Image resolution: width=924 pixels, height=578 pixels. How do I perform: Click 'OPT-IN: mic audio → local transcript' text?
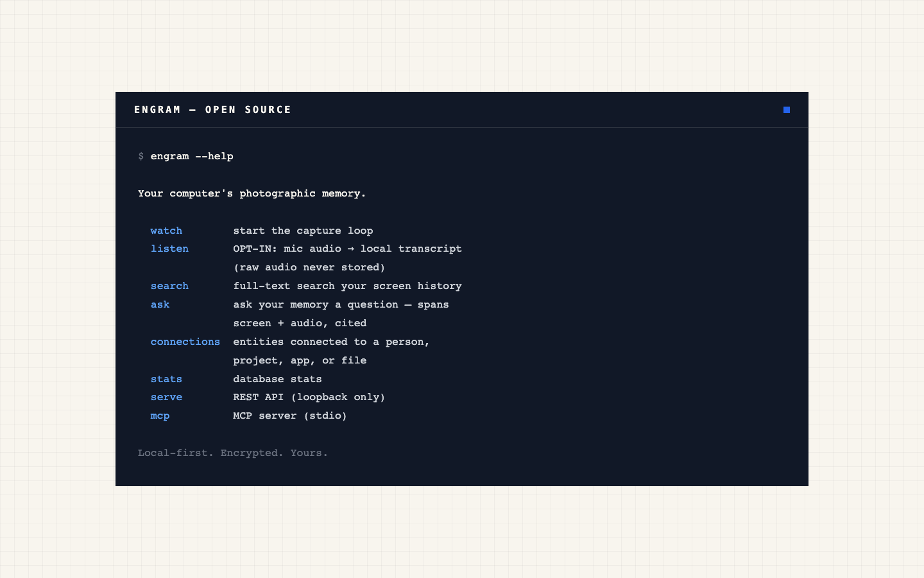(347, 249)
